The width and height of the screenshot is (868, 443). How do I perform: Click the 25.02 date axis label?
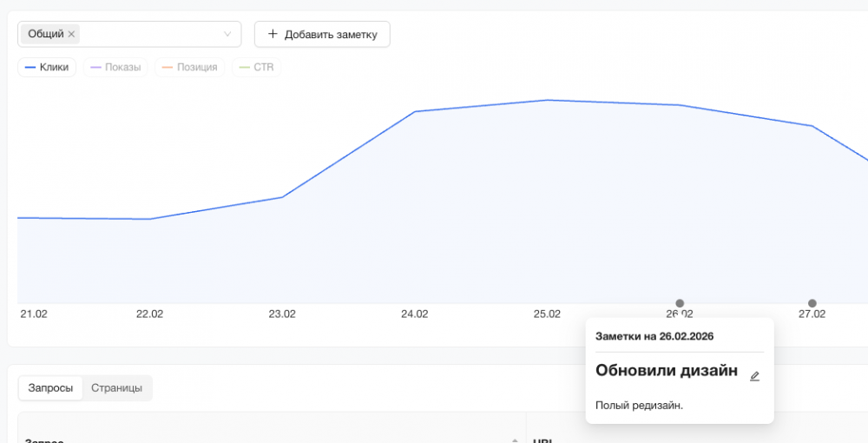[547, 314]
